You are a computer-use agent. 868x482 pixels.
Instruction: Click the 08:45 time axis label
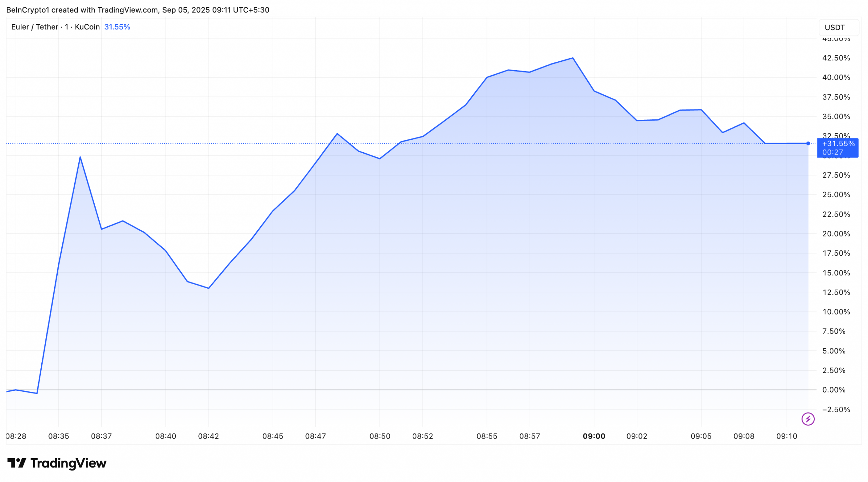coord(273,436)
